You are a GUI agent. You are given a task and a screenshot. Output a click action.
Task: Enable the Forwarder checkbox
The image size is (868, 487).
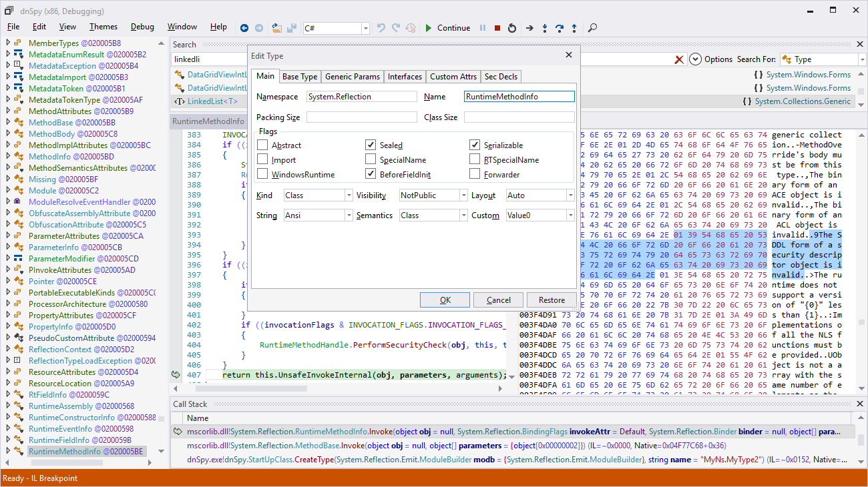pyautogui.click(x=475, y=174)
